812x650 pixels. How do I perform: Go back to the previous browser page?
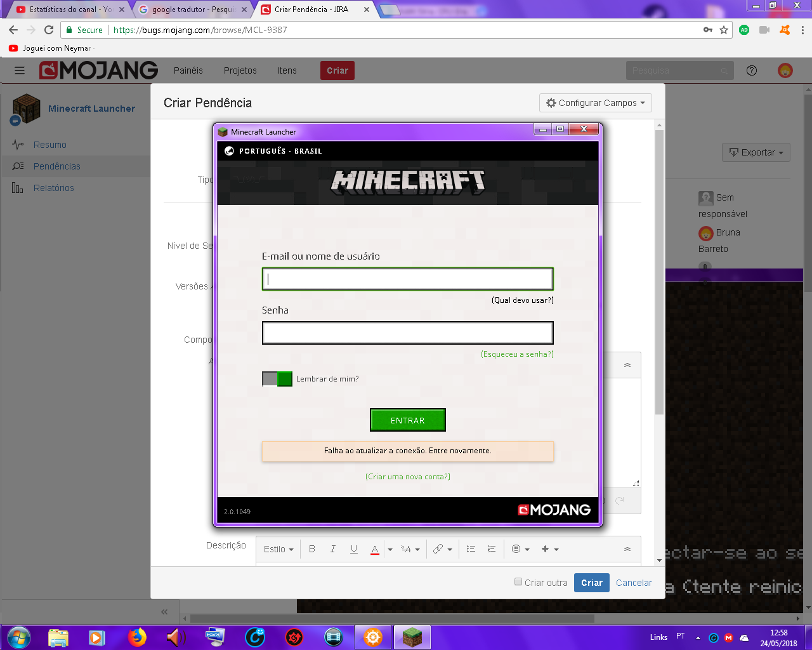tap(13, 30)
